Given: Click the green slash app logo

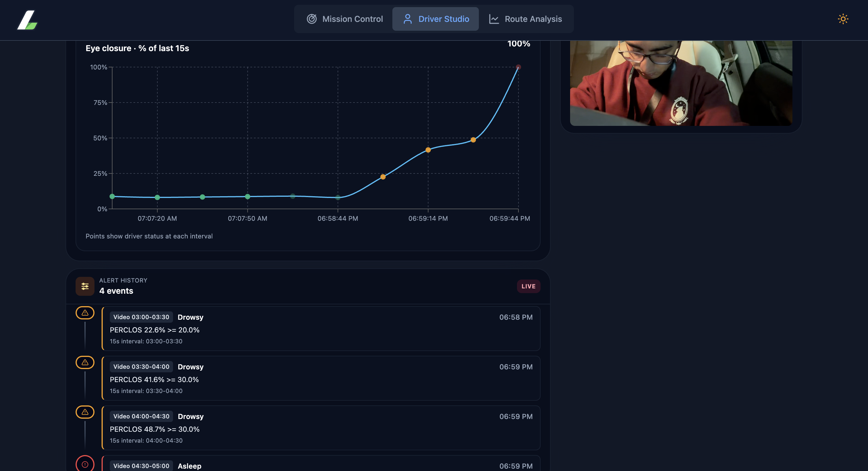Looking at the screenshot, I should 27,20.
